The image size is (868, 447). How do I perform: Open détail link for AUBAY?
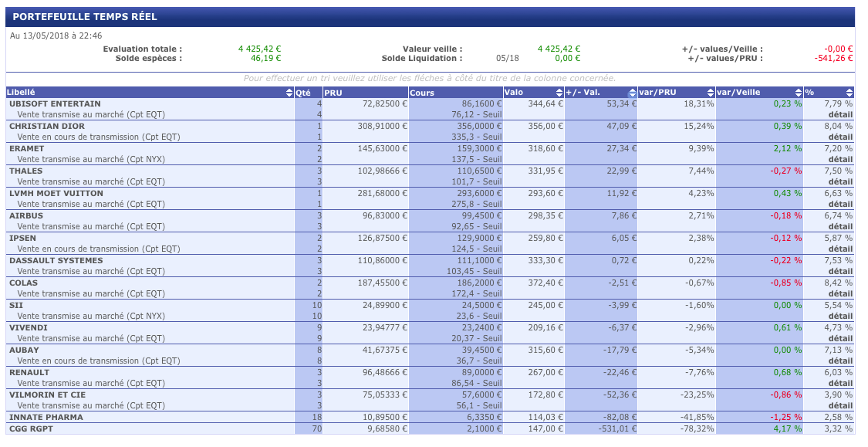[x=840, y=361]
